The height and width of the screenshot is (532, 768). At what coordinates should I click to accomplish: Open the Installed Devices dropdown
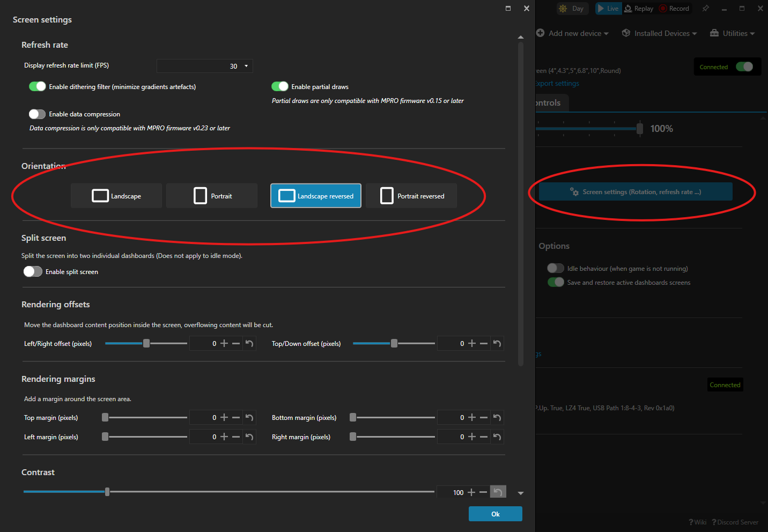pyautogui.click(x=660, y=33)
